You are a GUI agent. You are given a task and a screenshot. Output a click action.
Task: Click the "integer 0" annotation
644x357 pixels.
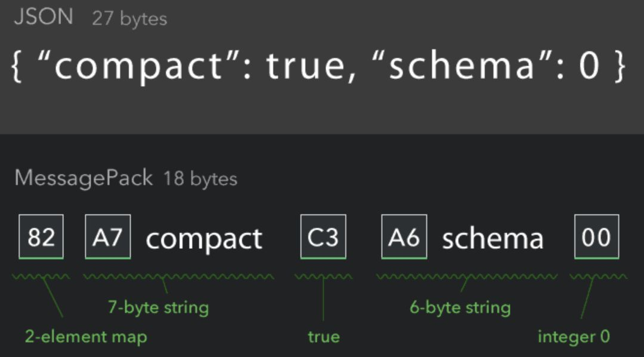tap(574, 337)
